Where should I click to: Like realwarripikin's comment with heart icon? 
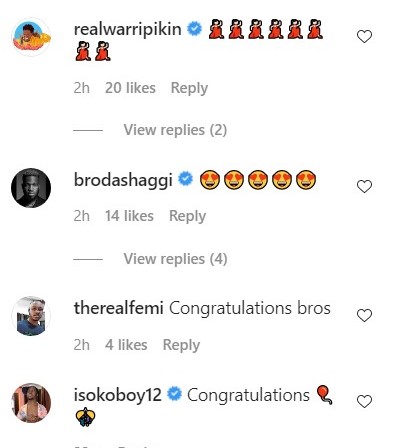tap(364, 36)
